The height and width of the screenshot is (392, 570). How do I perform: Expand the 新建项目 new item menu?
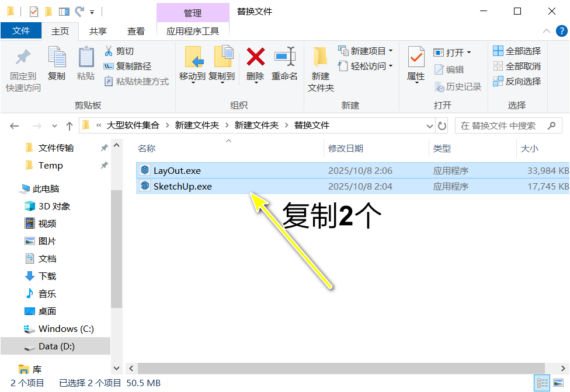pos(391,51)
